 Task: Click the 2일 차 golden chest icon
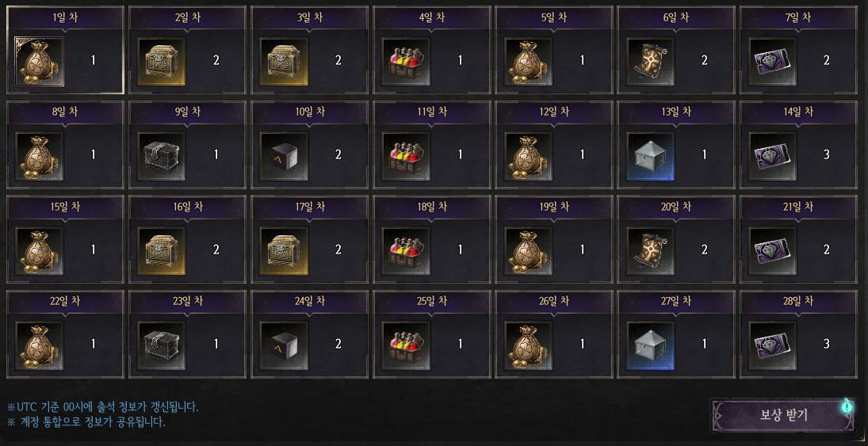pyautogui.click(x=161, y=62)
